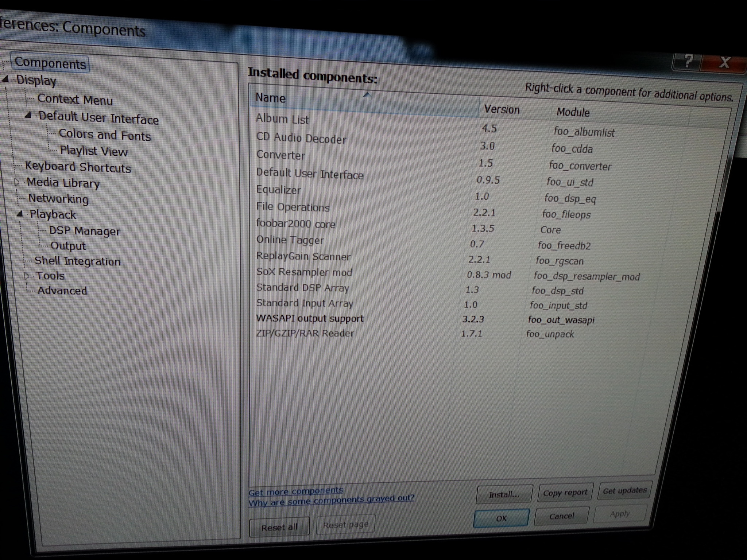Click foo_out_wasapi module cell
This screenshot has width=747, height=560.
(x=561, y=320)
